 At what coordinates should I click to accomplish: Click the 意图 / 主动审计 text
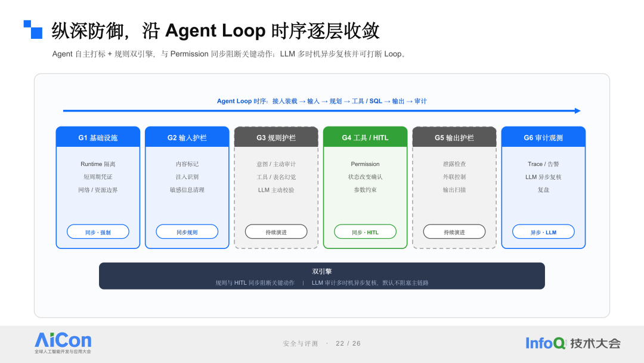click(x=276, y=164)
